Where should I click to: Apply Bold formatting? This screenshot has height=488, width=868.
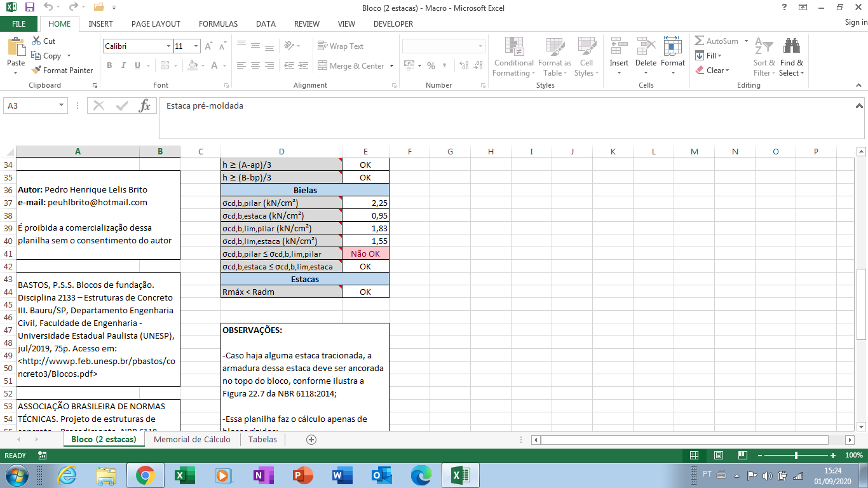tap(109, 65)
